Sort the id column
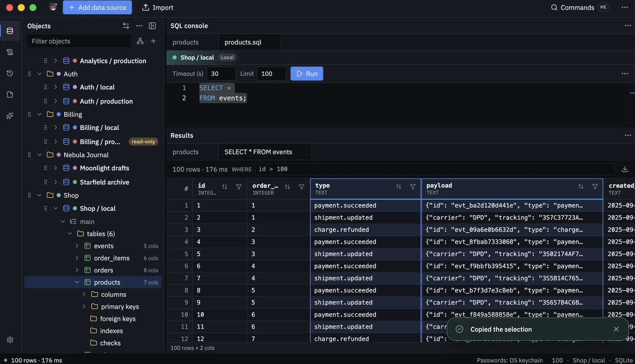Screen dimensions: 635x364 coord(224,187)
